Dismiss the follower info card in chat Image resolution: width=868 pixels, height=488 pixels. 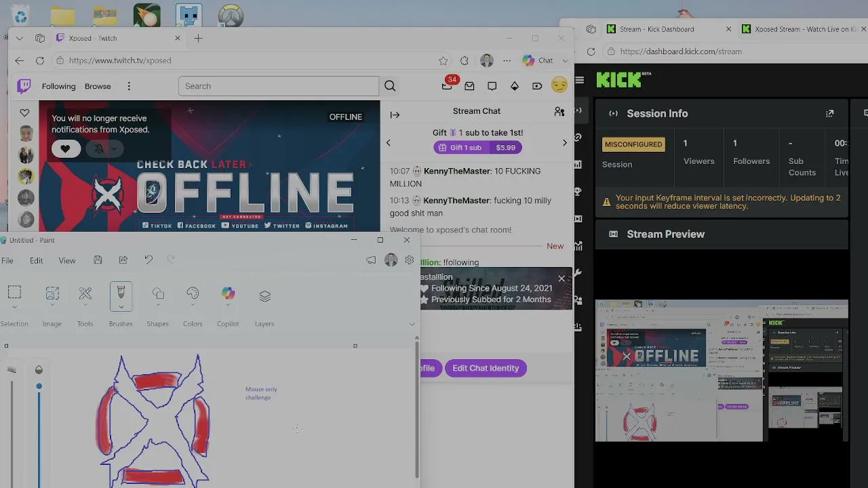tap(561, 279)
